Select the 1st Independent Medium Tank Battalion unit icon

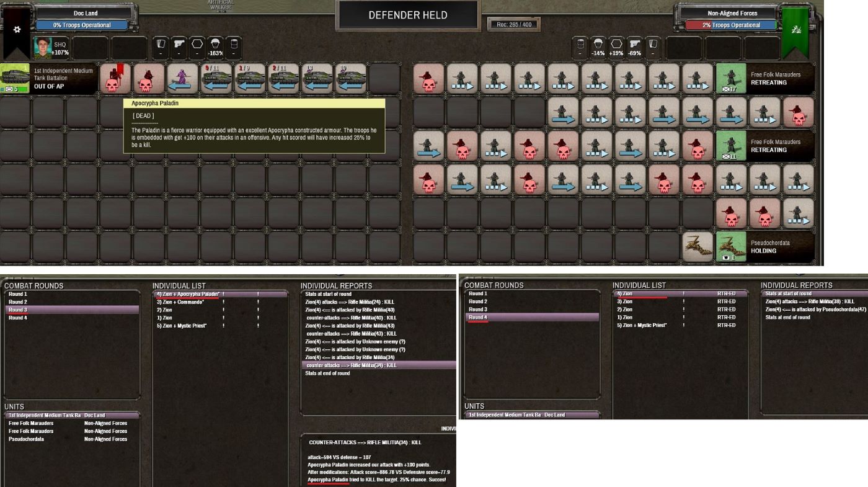[15, 79]
